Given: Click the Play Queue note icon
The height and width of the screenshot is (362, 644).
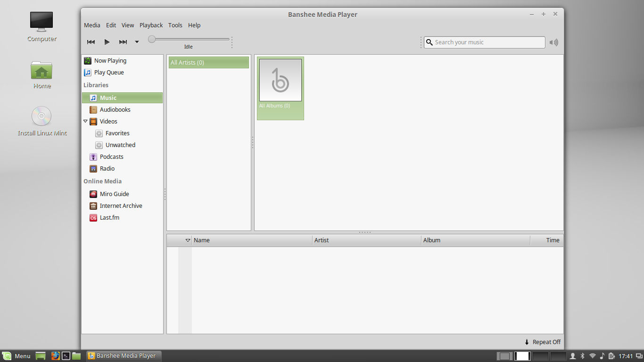Looking at the screenshot, I should [88, 73].
